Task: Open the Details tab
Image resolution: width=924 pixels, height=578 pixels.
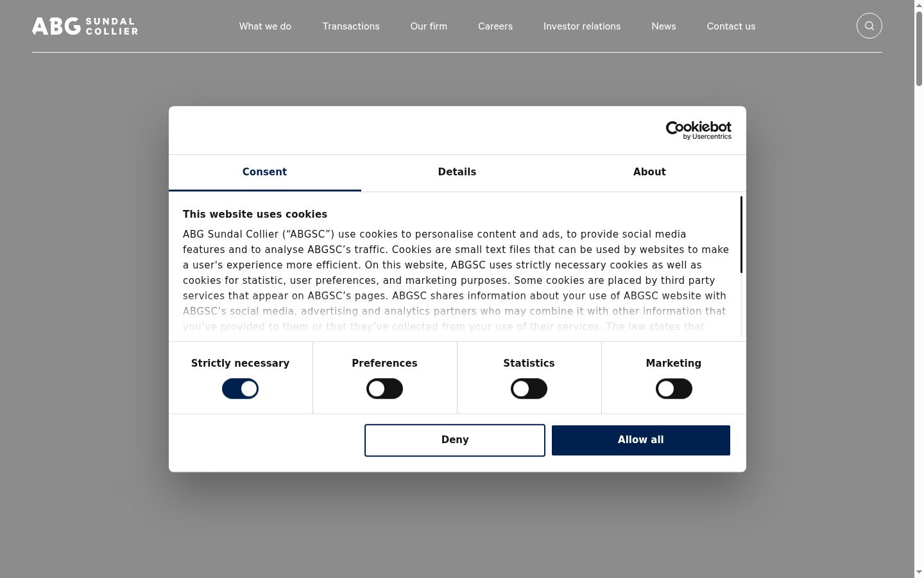Action: 457,172
